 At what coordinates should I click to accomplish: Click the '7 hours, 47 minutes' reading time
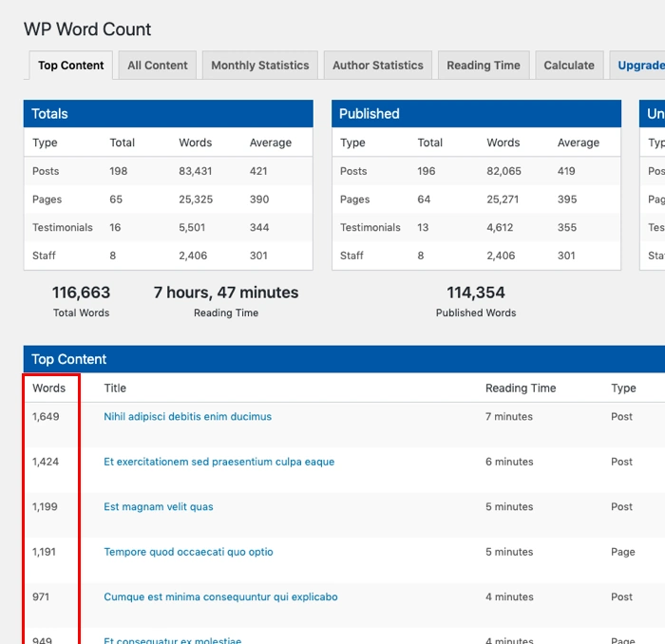pos(226,293)
